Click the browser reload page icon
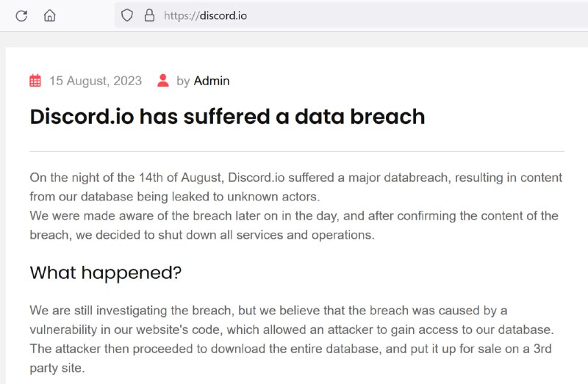 (x=21, y=15)
